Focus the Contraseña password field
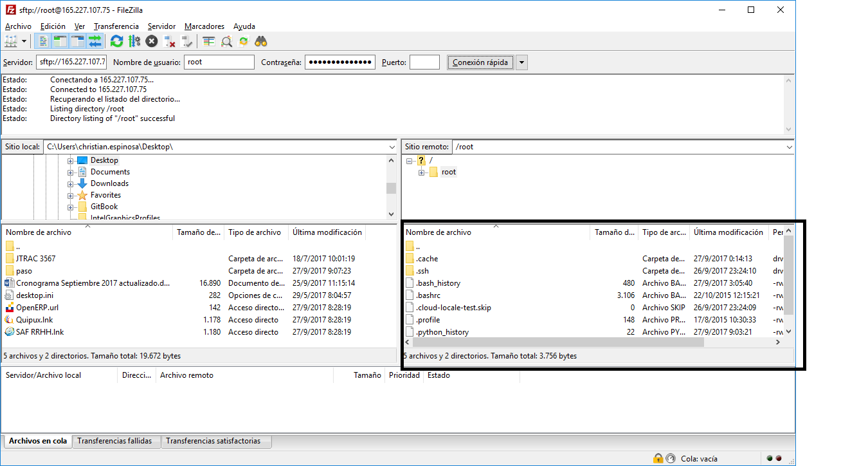 coord(340,62)
